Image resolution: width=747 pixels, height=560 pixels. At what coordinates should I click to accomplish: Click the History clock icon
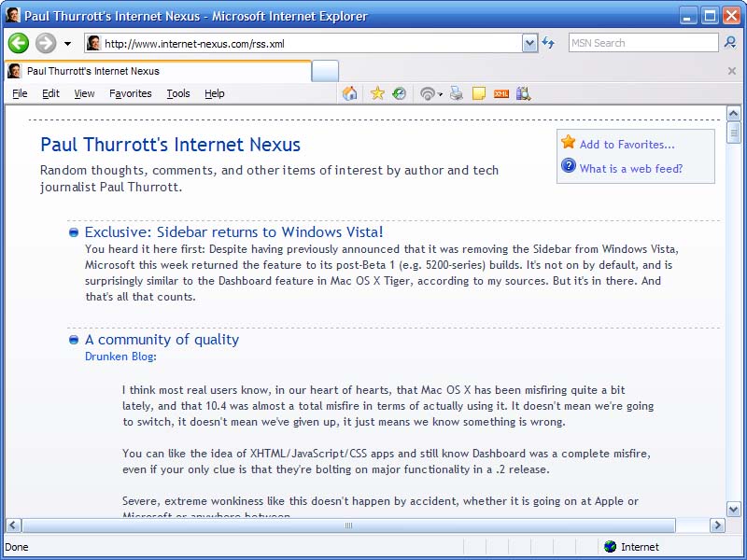(400, 93)
